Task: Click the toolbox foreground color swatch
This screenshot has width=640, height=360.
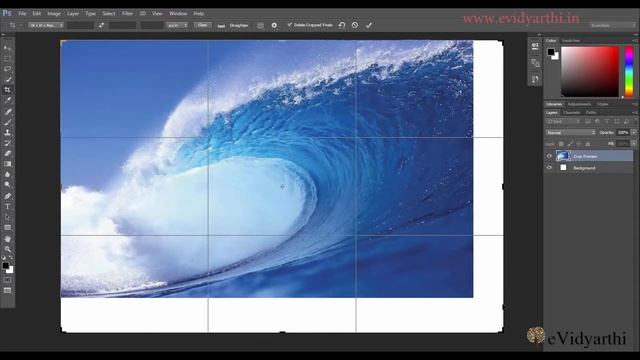Action: tap(5, 266)
